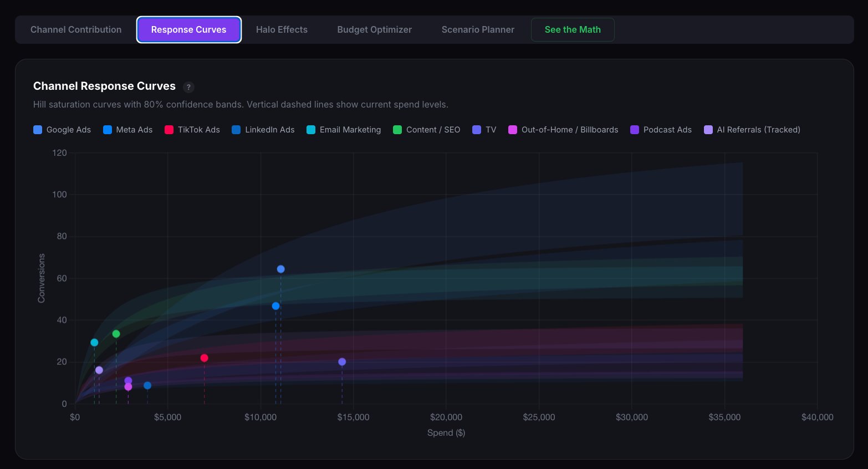
Task: Toggle the TV legend swatch
Action: pyautogui.click(x=477, y=130)
